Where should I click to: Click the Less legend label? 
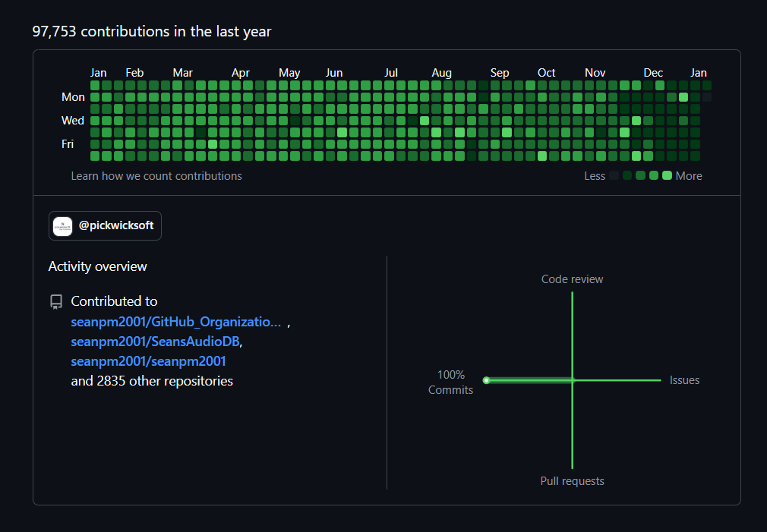tap(595, 176)
